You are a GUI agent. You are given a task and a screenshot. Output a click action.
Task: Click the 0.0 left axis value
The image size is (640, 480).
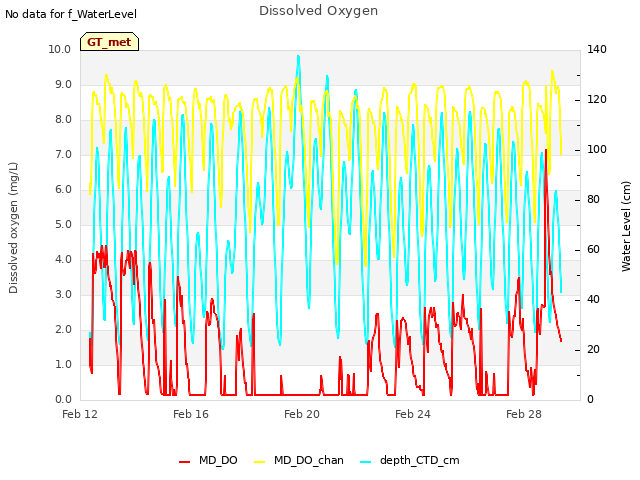[63, 400]
